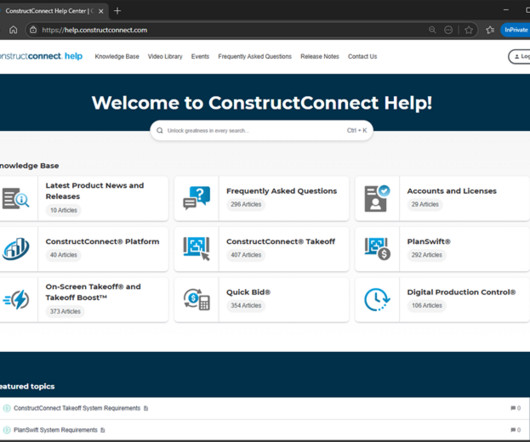Click the browser address bar URL

[94, 30]
